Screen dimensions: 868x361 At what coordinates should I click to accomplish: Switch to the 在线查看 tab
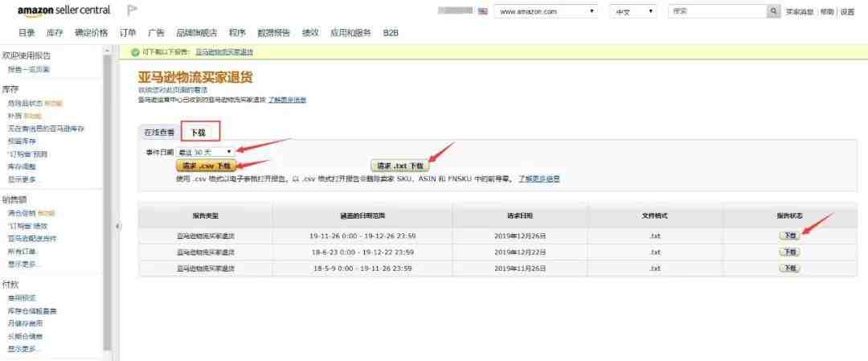click(159, 131)
